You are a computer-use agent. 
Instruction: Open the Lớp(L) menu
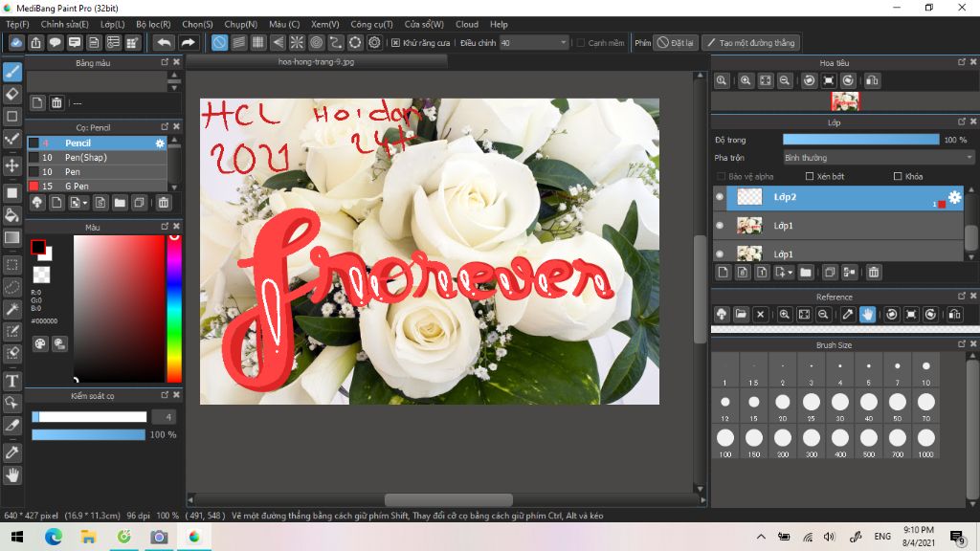coord(113,24)
